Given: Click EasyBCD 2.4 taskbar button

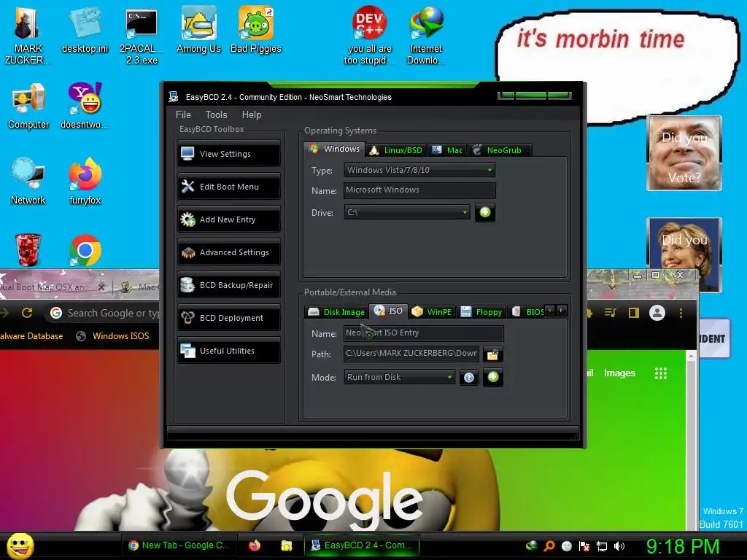Looking at the screenshot, I should pyautogui.click(x=362, y=545).
